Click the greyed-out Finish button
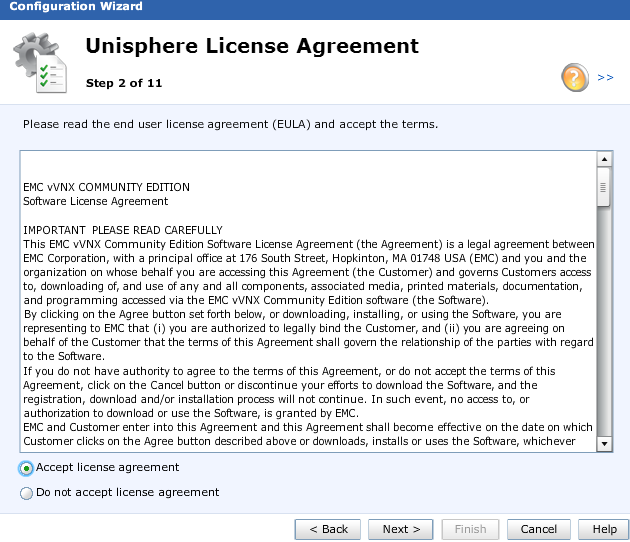Viewport: 630px width, 542px height. click(470, 529)
